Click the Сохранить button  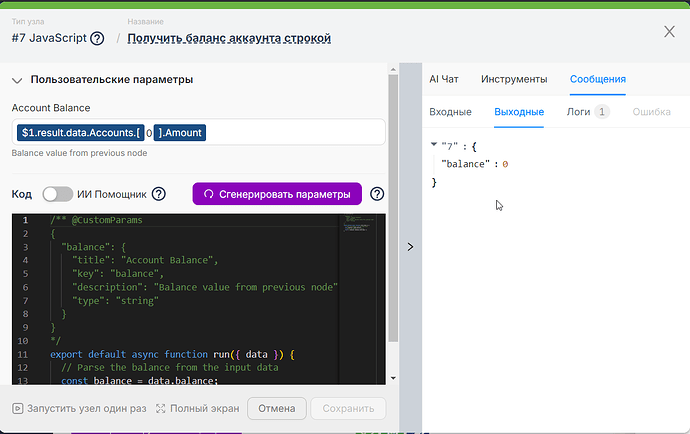coord(348,408)
